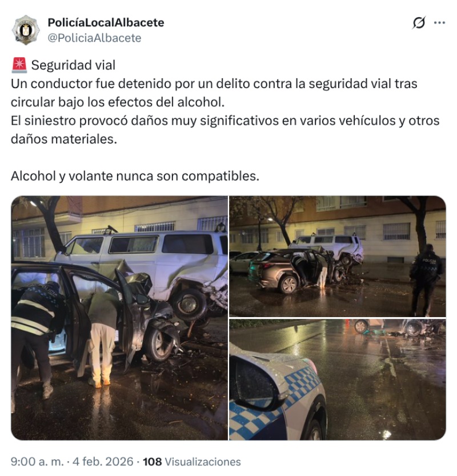The image size is (457, 476).
Task: Open the PolicíaLocalAlbacete profile name
Action: point(106,22)
